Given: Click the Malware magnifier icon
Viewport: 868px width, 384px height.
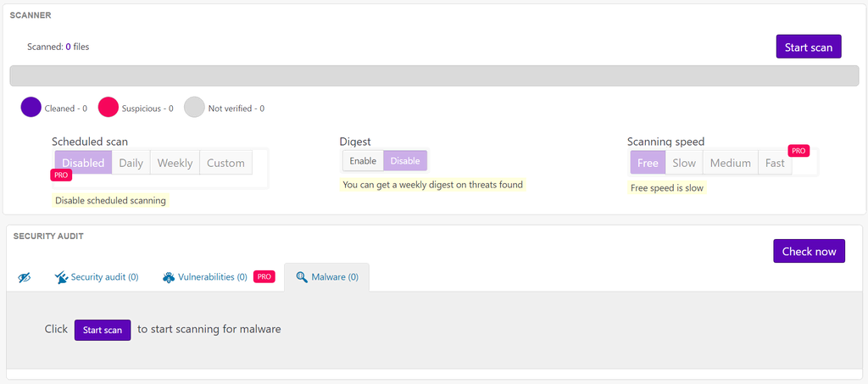Looking at the screenshot, I should pos(302,277).
